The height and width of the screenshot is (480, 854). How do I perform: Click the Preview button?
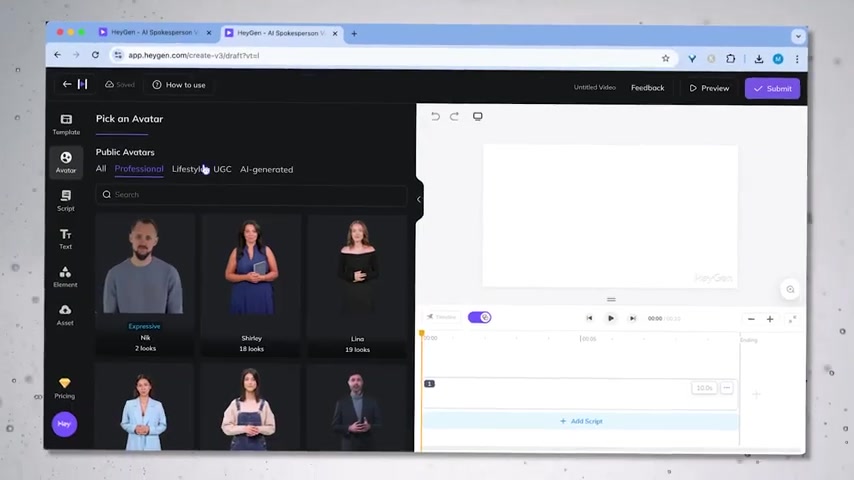(709, 88)
